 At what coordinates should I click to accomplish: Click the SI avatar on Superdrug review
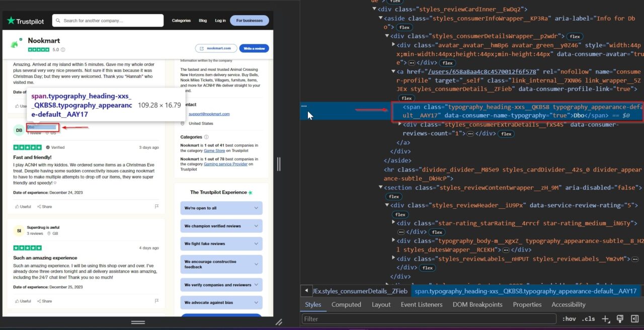[19, 231]
